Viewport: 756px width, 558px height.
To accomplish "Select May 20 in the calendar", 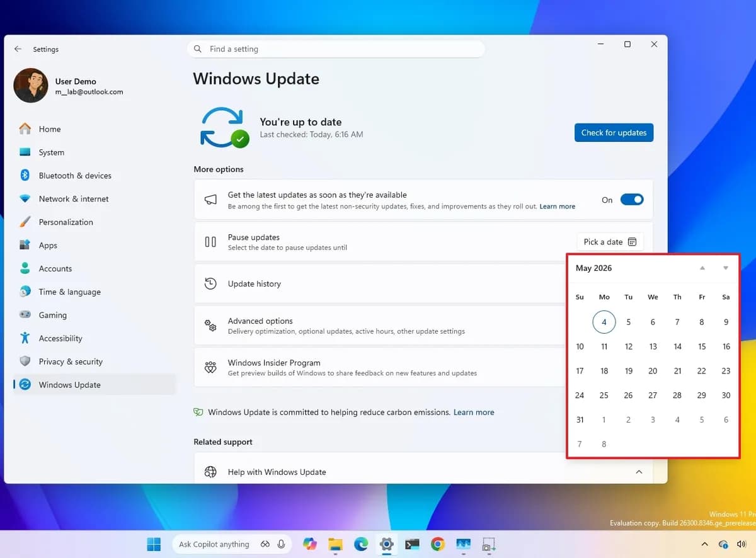I will [x=653, y=371].
